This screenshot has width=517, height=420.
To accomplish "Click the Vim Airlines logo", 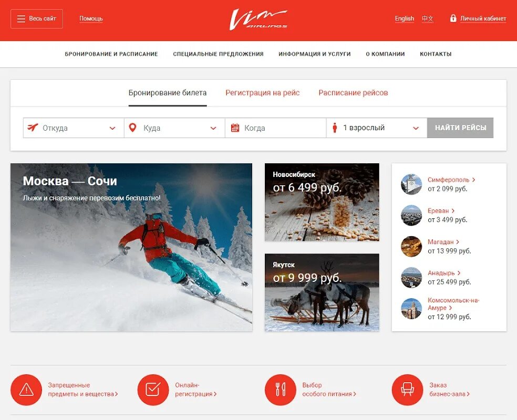I will (x=258, y=20).
